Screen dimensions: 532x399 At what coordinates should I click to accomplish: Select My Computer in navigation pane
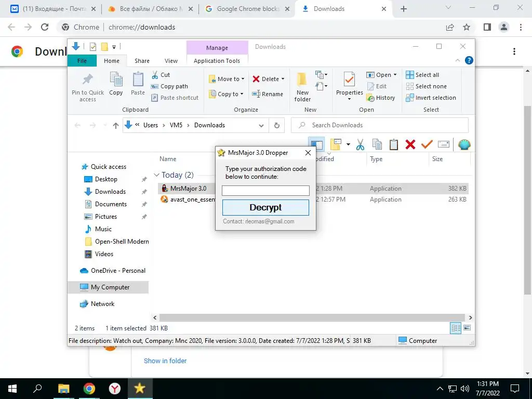[x=108, y=287]
